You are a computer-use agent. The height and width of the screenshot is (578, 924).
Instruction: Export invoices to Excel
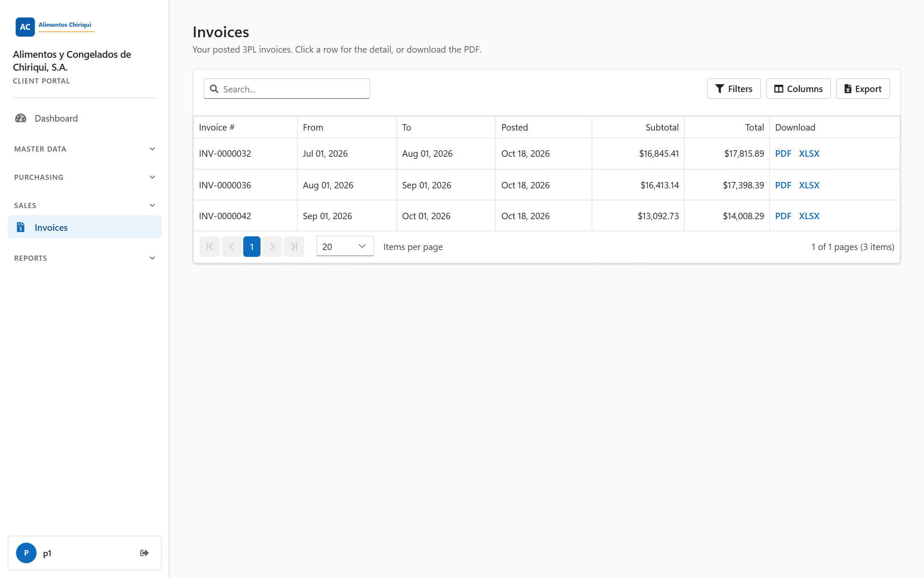[x=863, y=89]
